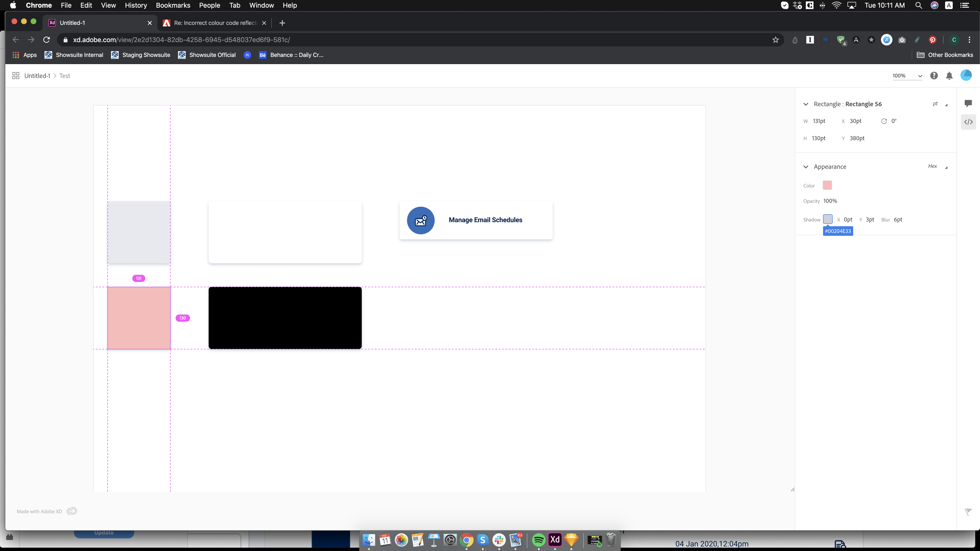
Task: Open Spotify from the dock
Action: tap(538, 540)
